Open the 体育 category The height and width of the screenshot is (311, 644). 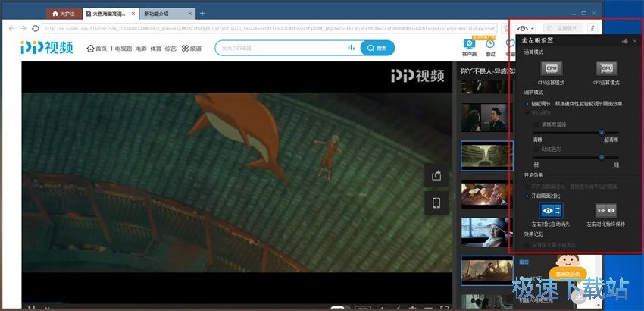click(x=155, y=49)
